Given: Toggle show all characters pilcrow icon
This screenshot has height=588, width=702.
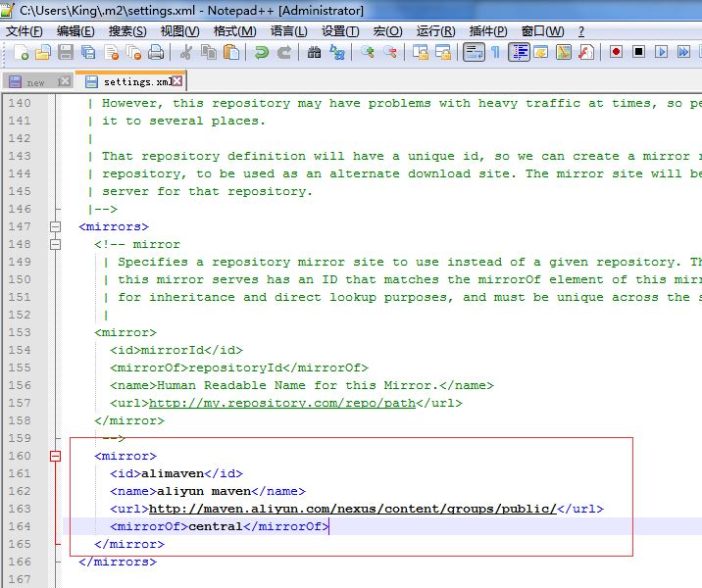Looking at the screenshot, I should (x=495, y=52).
